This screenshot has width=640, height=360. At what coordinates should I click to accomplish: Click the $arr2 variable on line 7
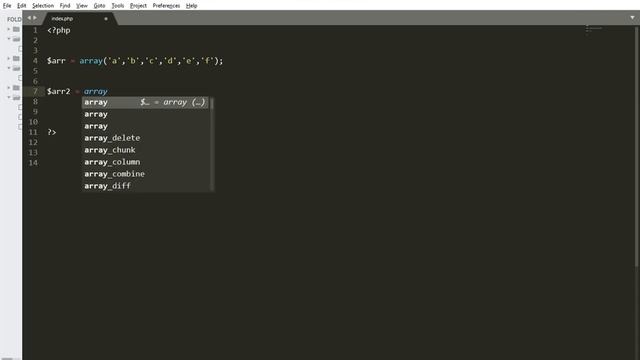pyautogui.click(x=59, y=91)
